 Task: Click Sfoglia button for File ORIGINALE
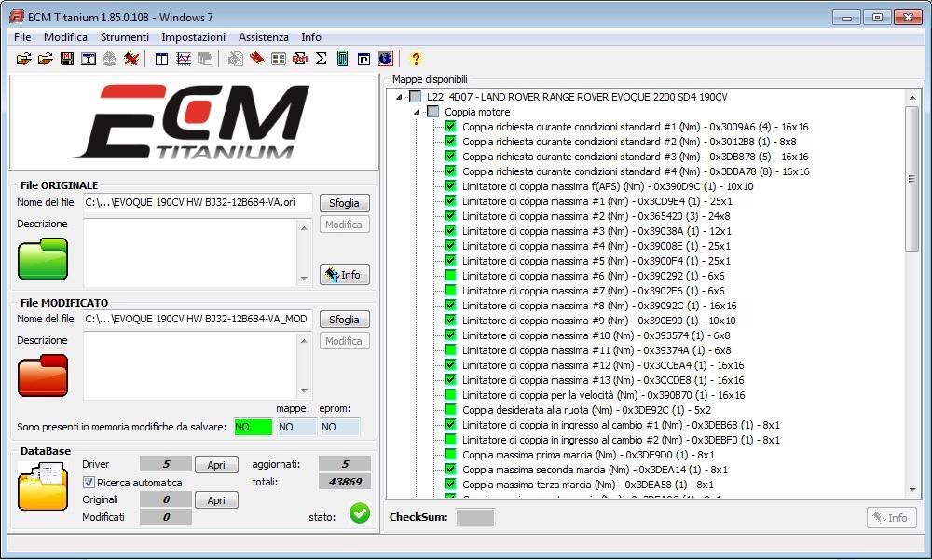pos(344,203)
